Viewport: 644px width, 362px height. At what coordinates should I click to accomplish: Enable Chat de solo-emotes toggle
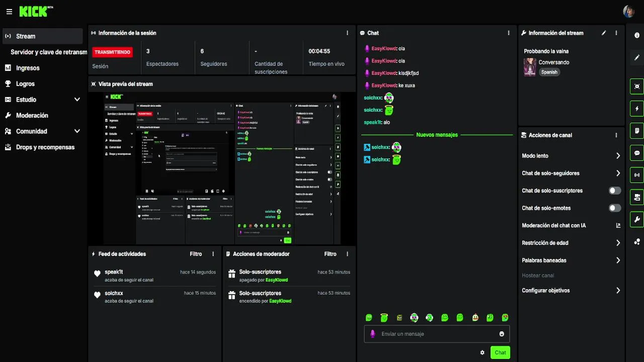pos(615,208)
